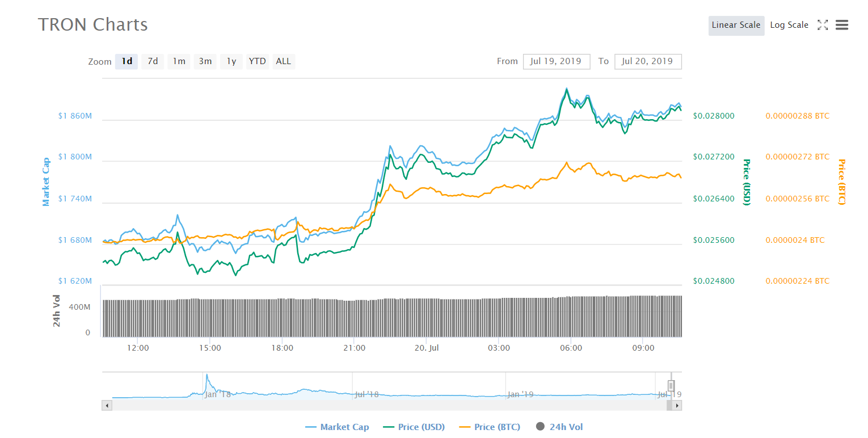Click the $0.026400 price label

[x=714, y=199]
